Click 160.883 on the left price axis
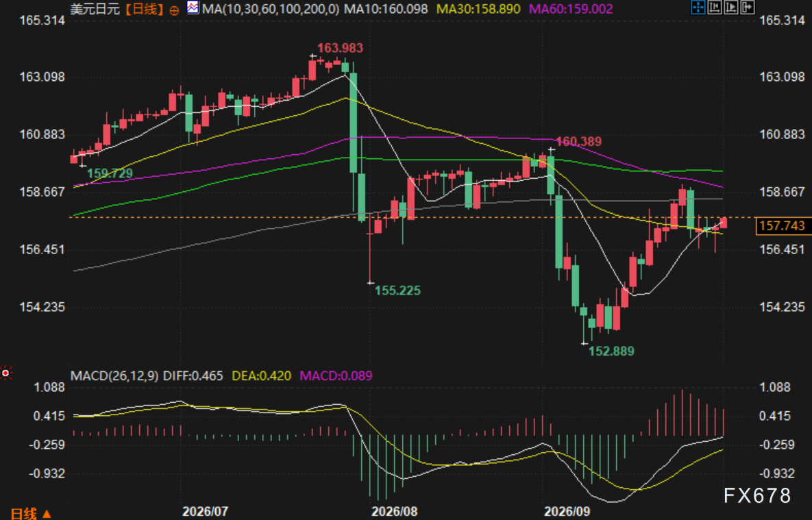 (x=42, y=135)
